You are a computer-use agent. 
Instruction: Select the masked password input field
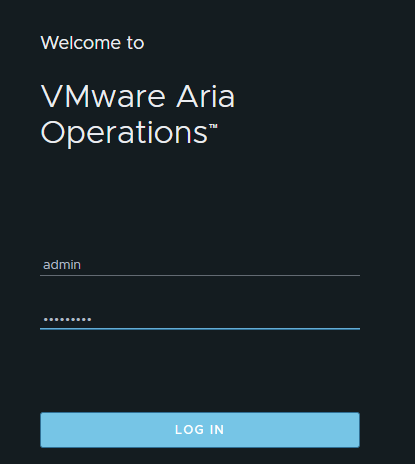tap(200, 319)
